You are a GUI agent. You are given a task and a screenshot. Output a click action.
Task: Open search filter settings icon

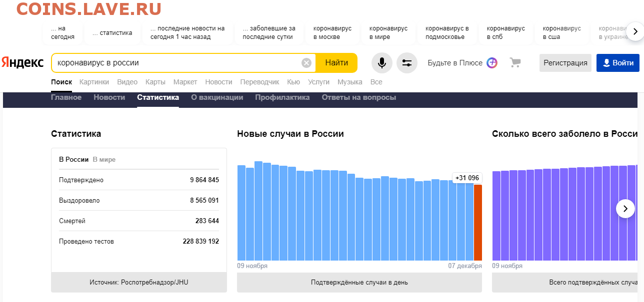407,63
